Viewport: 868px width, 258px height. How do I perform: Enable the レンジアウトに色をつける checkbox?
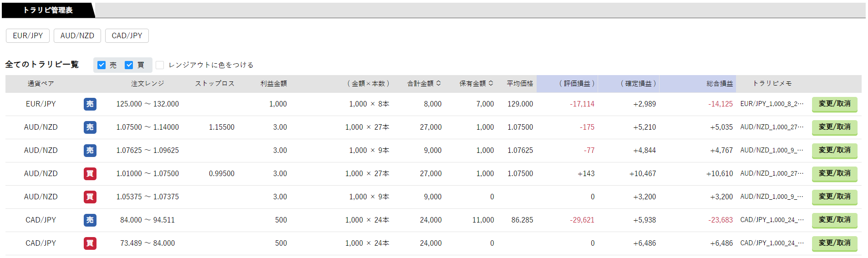click(x=160, y=65)
